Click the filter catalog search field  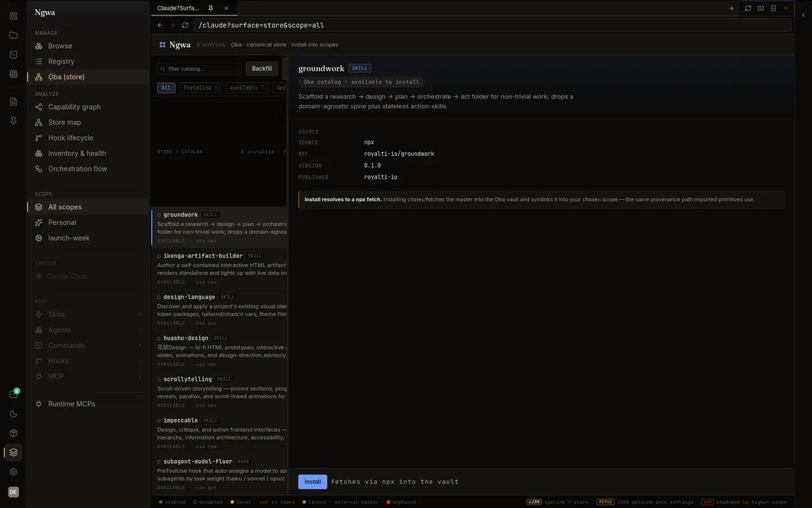click(199, 68)
